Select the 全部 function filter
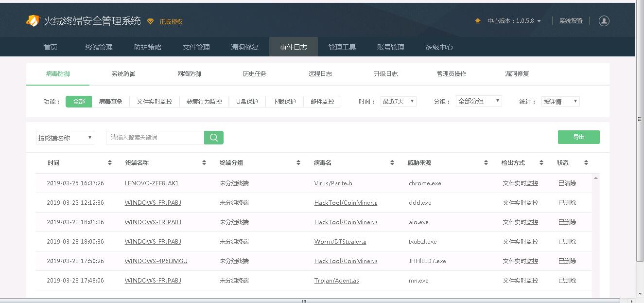The image size is (644, 303). [x=79, y=102]
